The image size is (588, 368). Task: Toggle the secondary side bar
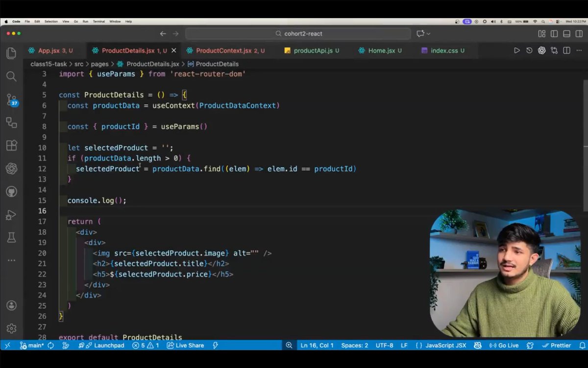pyautogui.click(x=579, y=34)
